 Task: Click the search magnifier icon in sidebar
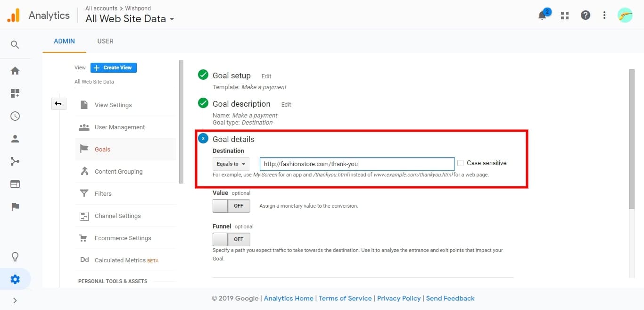point(15,45)
